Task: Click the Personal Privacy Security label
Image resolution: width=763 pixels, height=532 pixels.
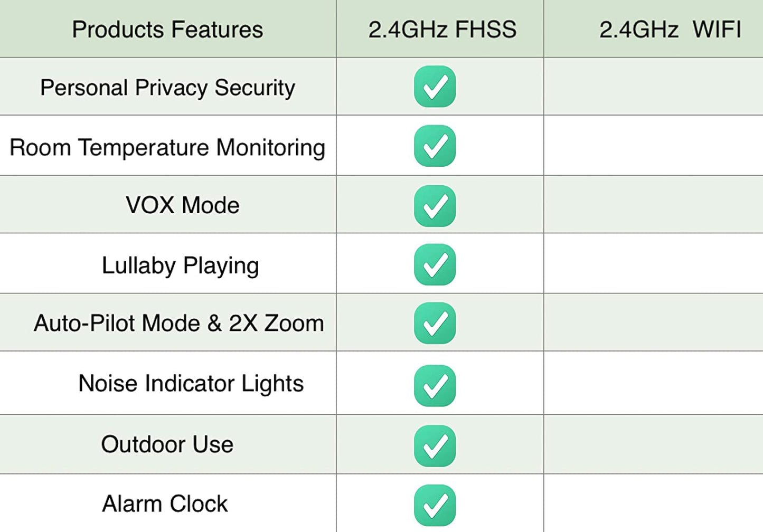Action: tap(167, 88)
